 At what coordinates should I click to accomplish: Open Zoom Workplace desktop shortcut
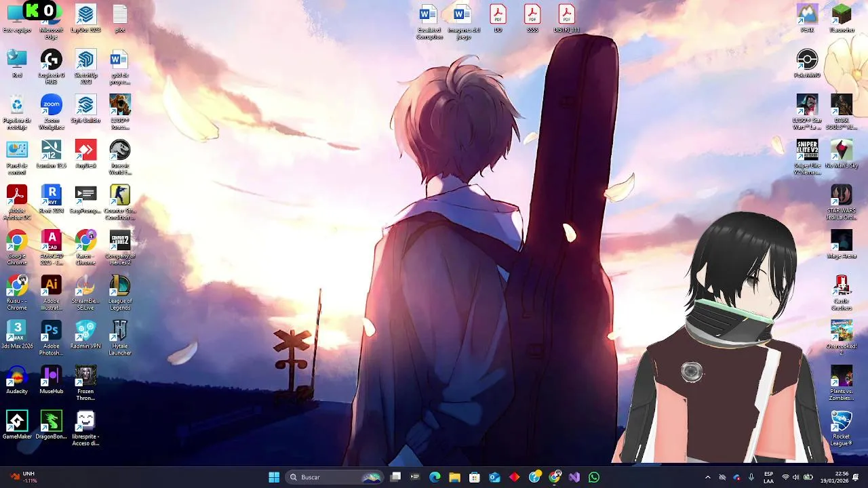pos(51,112)
